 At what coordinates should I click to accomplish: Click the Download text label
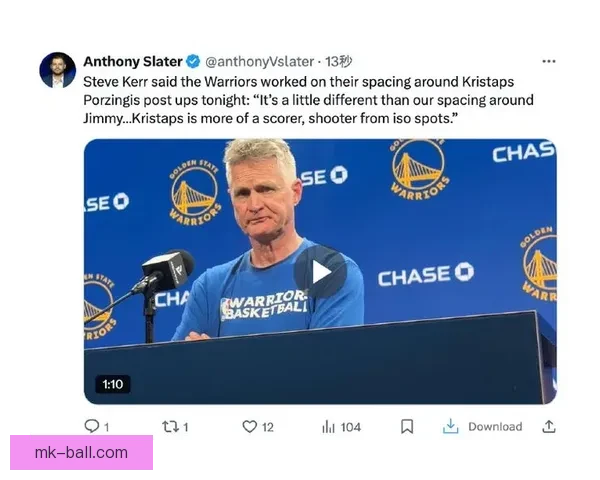[x=495, y=426]
